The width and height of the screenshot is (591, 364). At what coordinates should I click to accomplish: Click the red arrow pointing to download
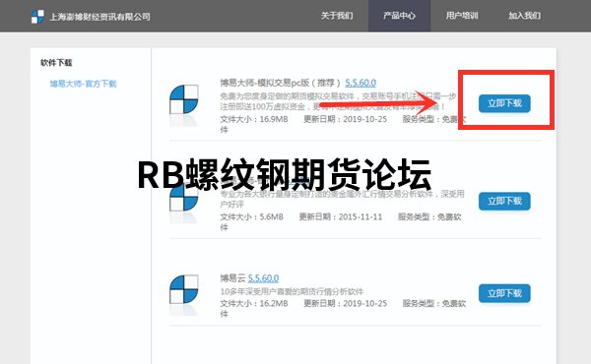pyautogui.click(x=380, y=103)
